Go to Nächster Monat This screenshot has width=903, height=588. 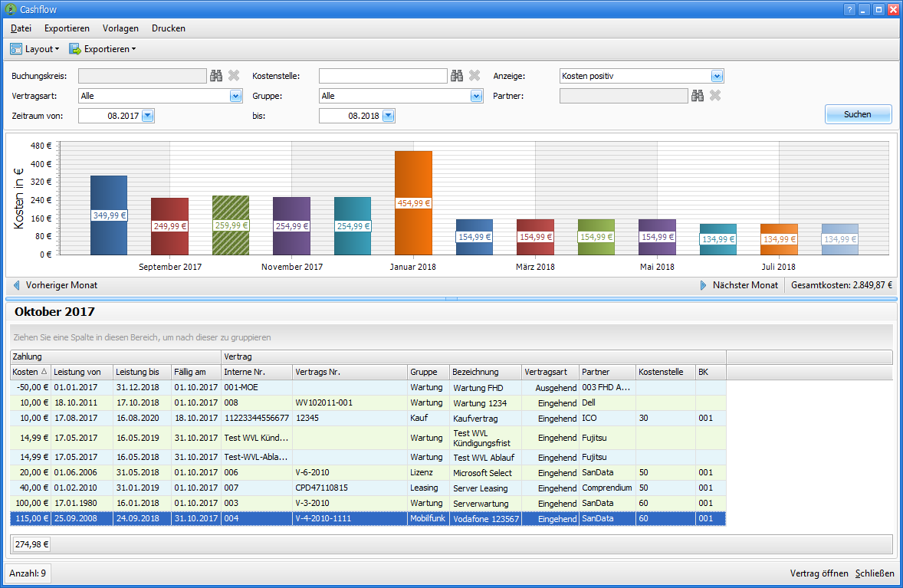[x=739, y=285]
